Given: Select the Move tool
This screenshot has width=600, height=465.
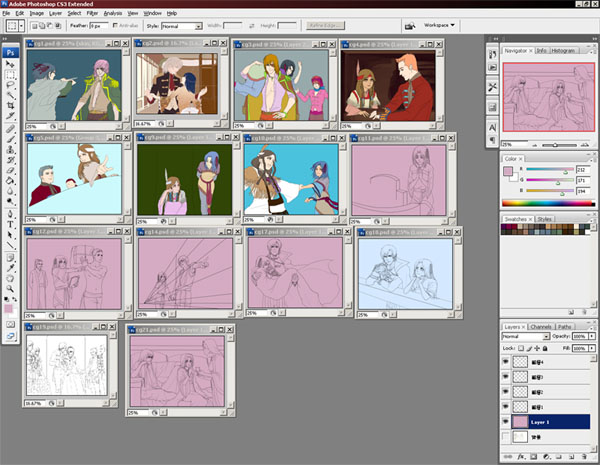Looking at the screenshot, I should (x=10, y=64).
